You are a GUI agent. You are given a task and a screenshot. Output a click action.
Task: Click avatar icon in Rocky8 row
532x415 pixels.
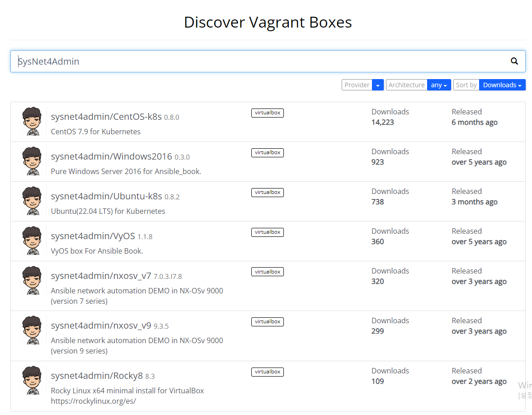click(x=32, y=380)
